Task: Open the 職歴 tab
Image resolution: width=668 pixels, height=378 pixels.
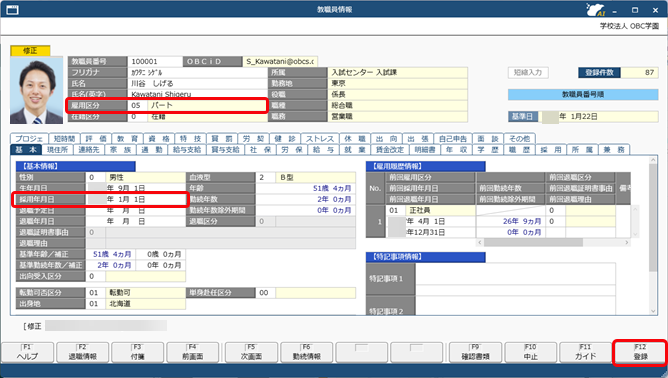Action: click(519, 150)
